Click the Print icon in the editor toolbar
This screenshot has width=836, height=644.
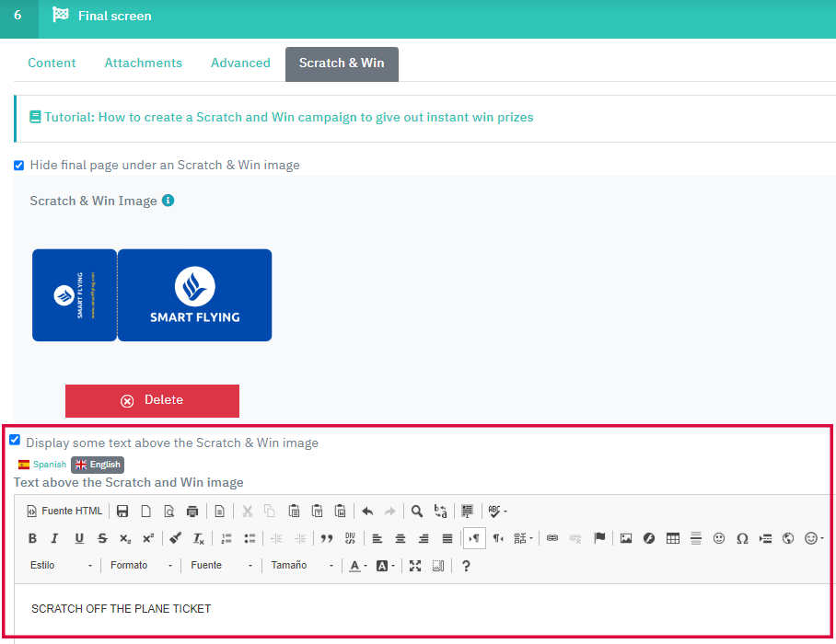[x=192, y=512]
